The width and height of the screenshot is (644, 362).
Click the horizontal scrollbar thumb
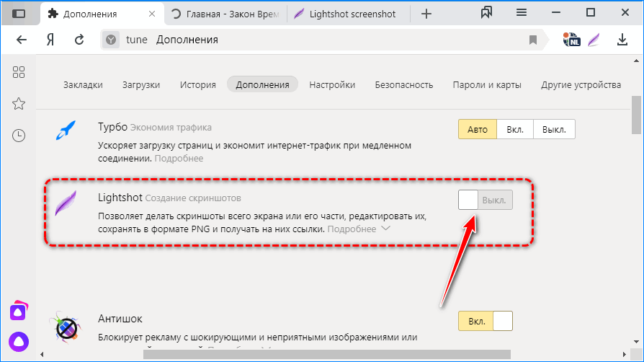327,354
